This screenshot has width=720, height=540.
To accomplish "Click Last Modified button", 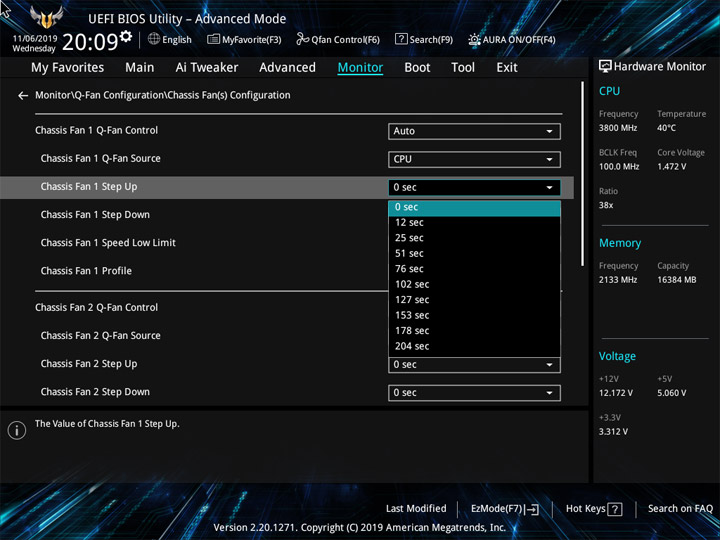I will click(416, 509).
